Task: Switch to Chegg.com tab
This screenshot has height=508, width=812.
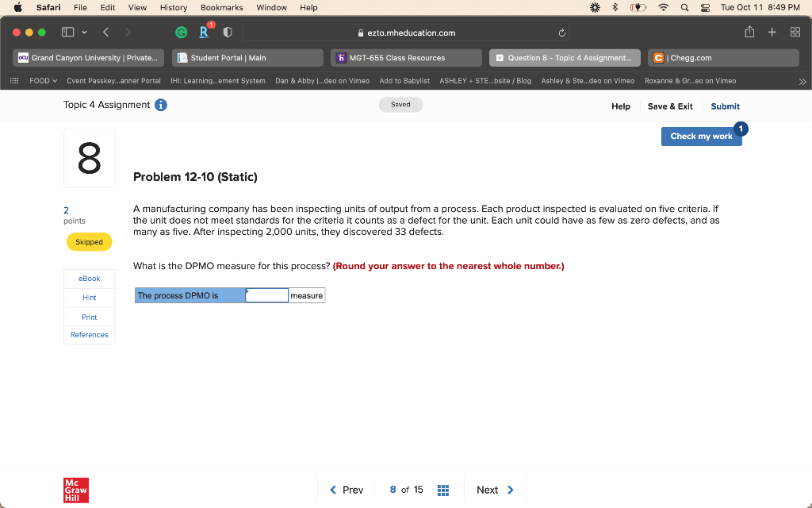Action: click(x=723, y=58)
